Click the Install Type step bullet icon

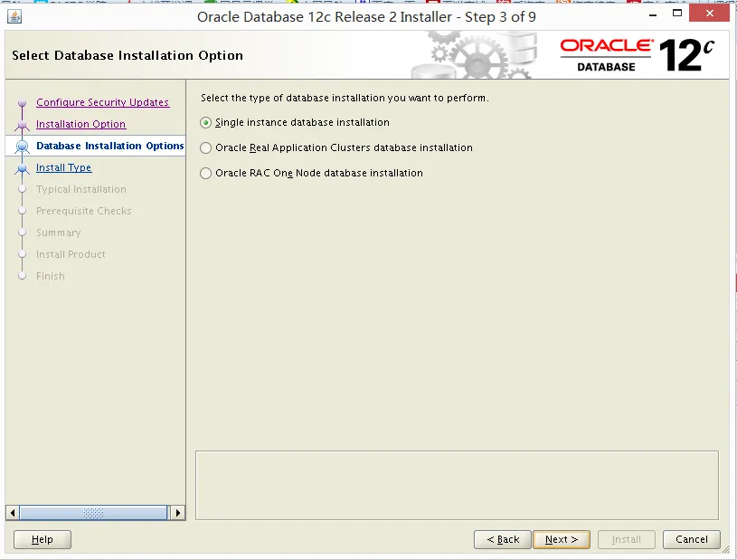[x=22, y=168]
